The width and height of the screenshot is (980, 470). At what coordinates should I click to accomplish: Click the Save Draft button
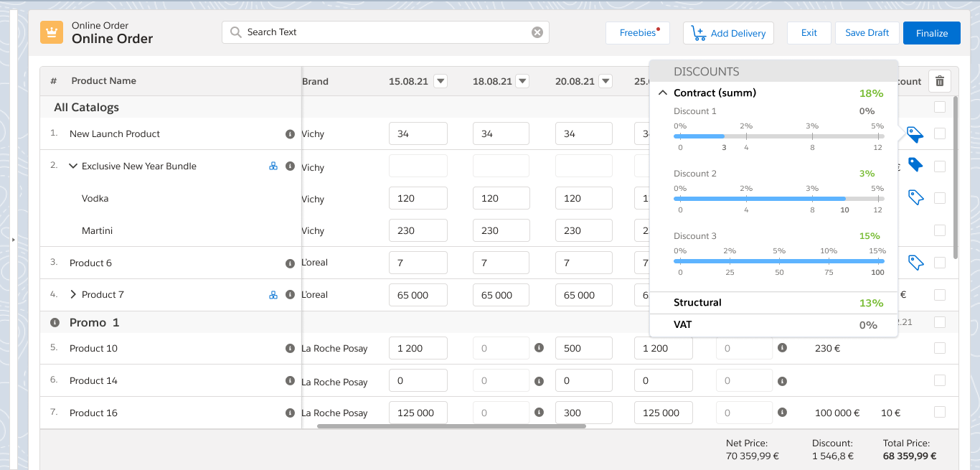pyautogui.click(x=867, y=33)
